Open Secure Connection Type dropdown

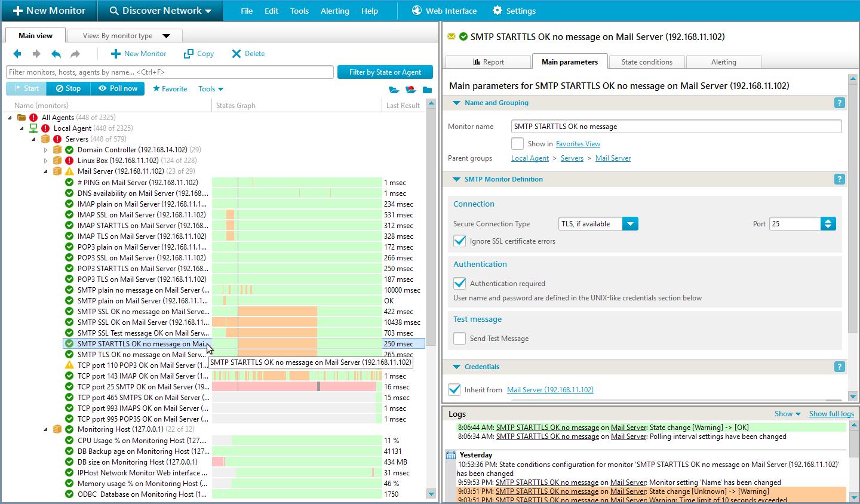629,224
